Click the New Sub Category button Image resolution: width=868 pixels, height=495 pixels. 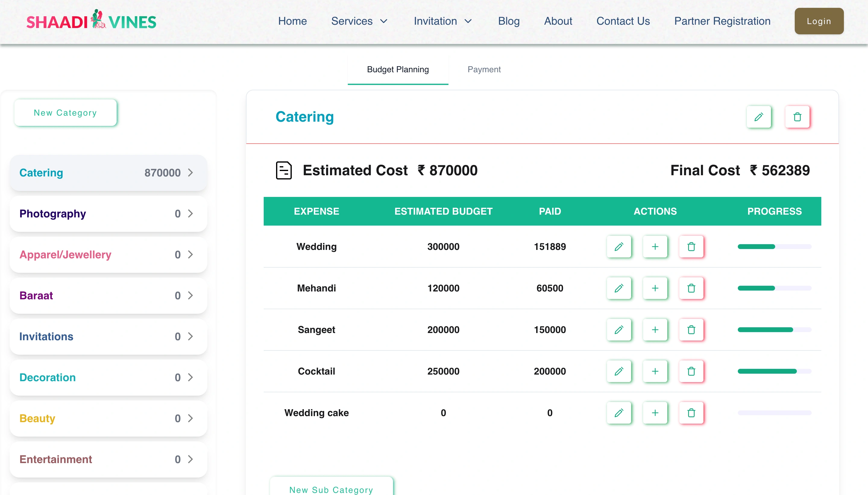[x=331, y=490]
